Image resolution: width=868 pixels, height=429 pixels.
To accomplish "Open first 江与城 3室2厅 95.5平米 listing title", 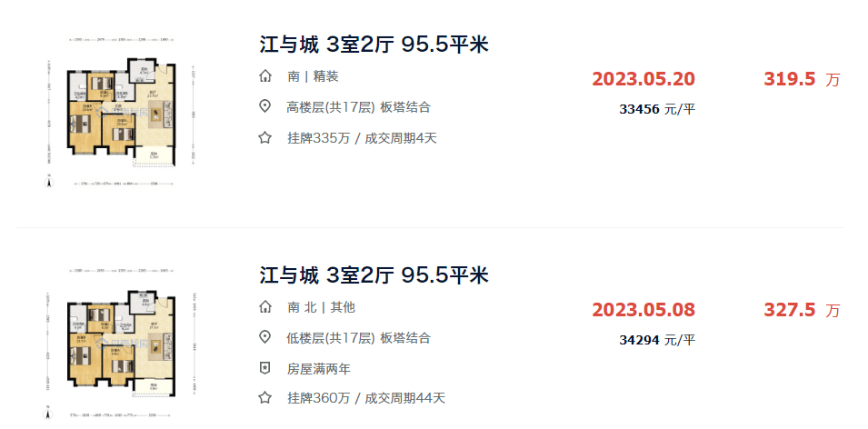I will 374,45.
